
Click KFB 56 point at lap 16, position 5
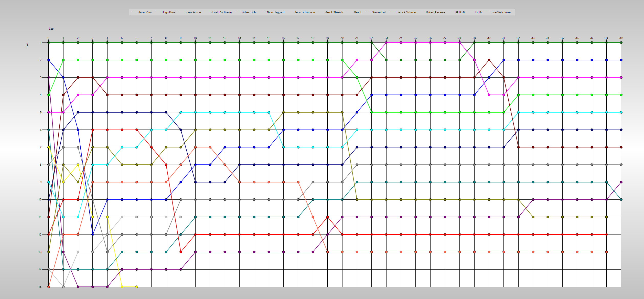click(x=284, y=112)
